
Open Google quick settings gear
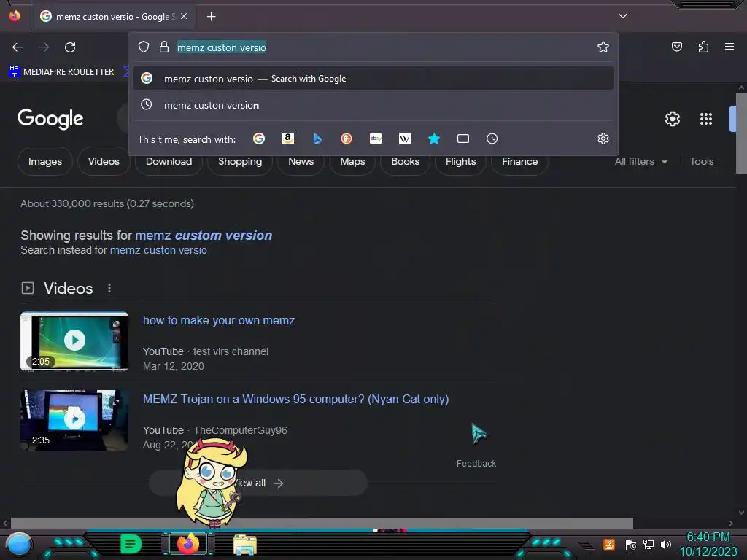tap(672, 119)
